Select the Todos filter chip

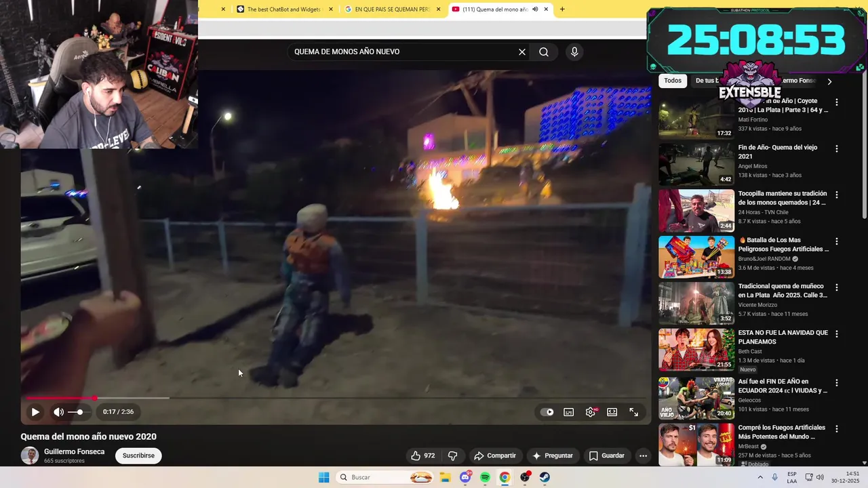click(x=673, y=81)
